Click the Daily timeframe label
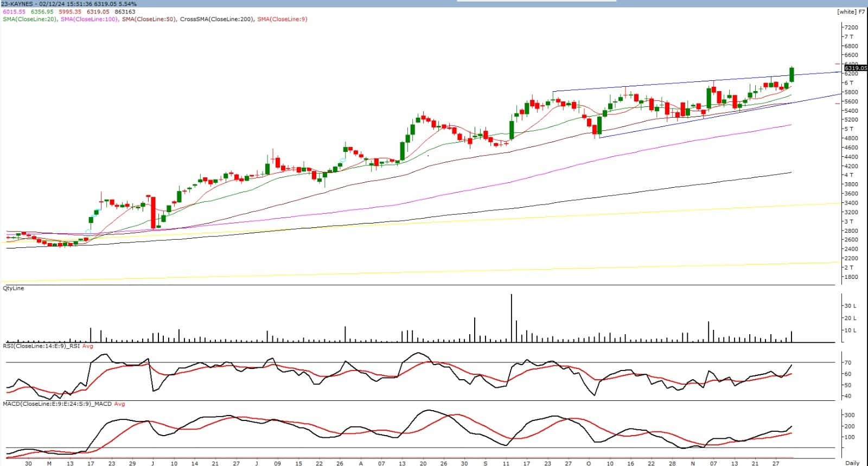This screenshot has height=466, width=868. (x=852, y=463)
